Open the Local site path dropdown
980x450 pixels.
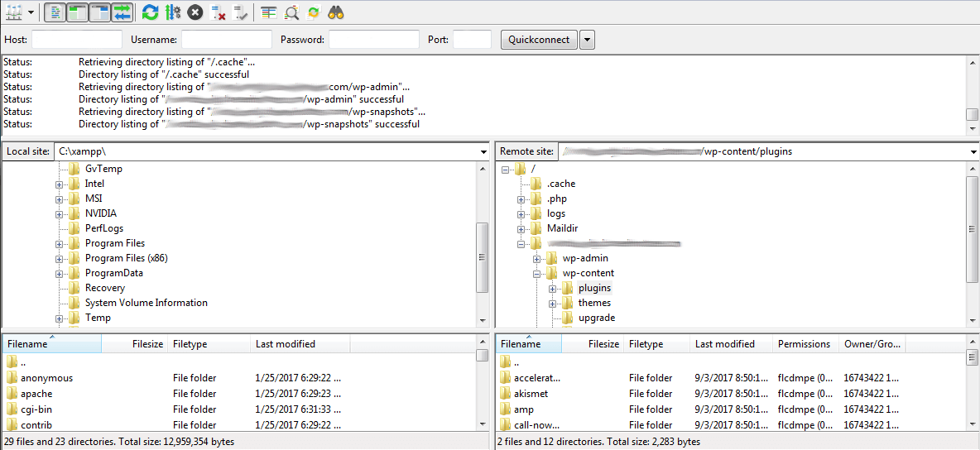click(x=483, y=152)
